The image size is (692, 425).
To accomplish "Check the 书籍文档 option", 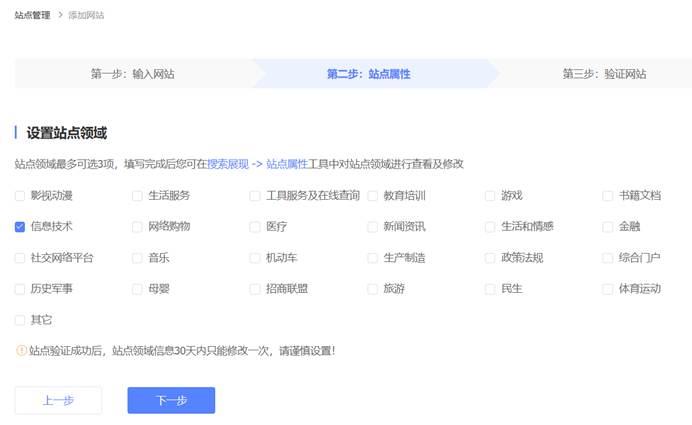I will coord(608,196).
